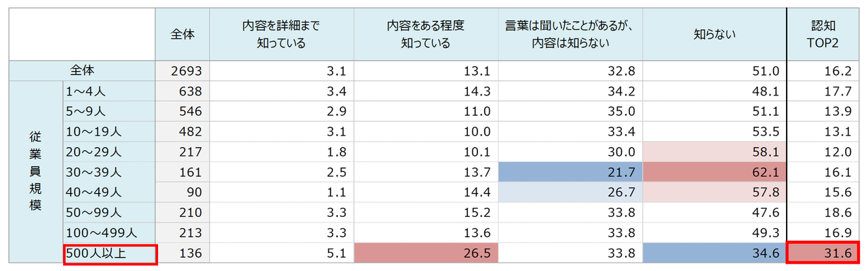
Task: Click the light pink 58.1 cell
Action: point(714,152)
